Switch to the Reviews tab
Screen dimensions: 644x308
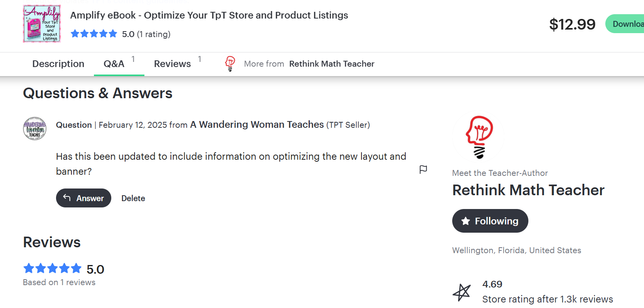[x=172, y=64]
